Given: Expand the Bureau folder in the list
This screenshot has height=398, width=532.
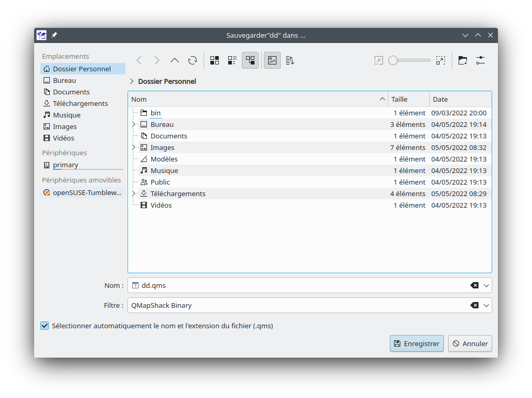Looking at the screenshot, I should (x=133, y=124).
